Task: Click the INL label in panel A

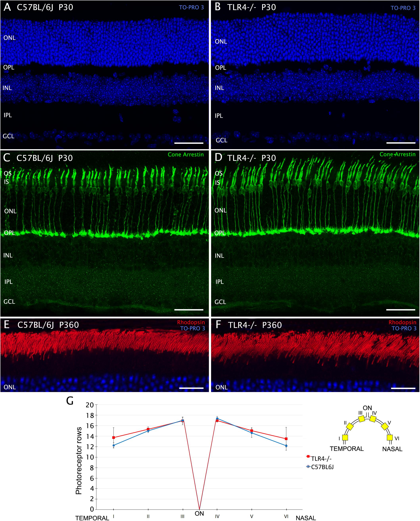Action: click(7, 88)
